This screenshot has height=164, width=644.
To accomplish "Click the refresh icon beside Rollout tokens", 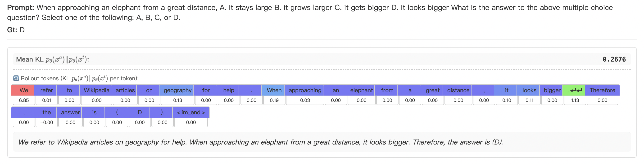I will [x=16, y=78].
